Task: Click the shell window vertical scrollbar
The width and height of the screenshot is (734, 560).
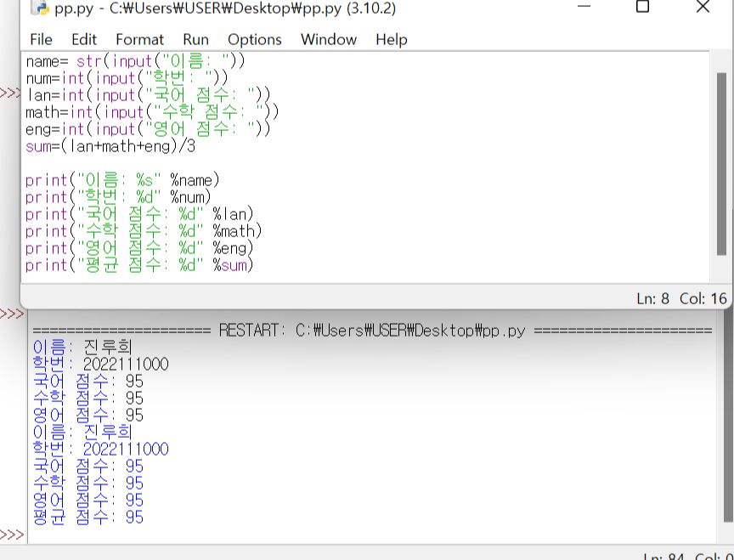Action: click(728, 416)
